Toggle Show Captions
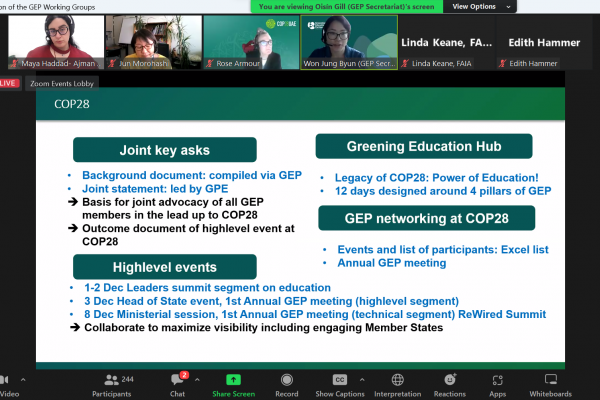This screenshot has width=600, height=400. point(339,384)
